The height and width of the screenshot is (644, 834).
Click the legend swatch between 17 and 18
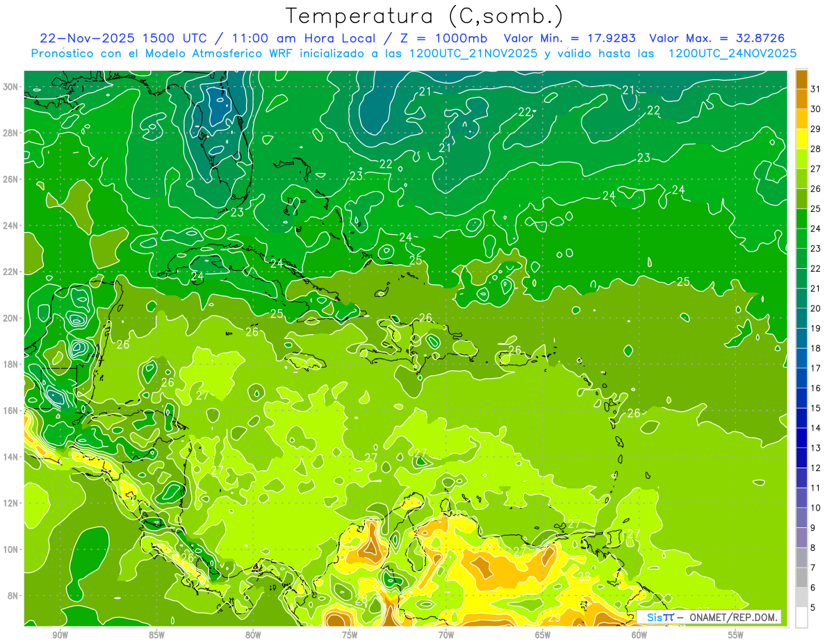click(x=801, y=358)
